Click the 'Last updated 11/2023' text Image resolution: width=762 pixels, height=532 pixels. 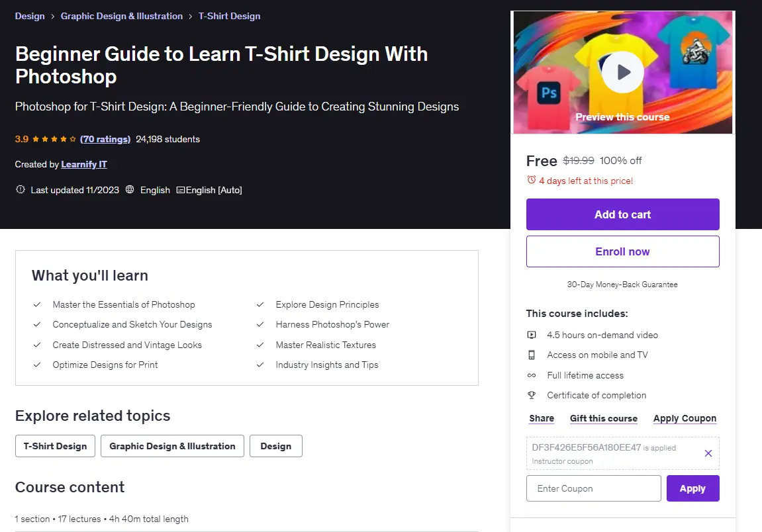point(75,190)
